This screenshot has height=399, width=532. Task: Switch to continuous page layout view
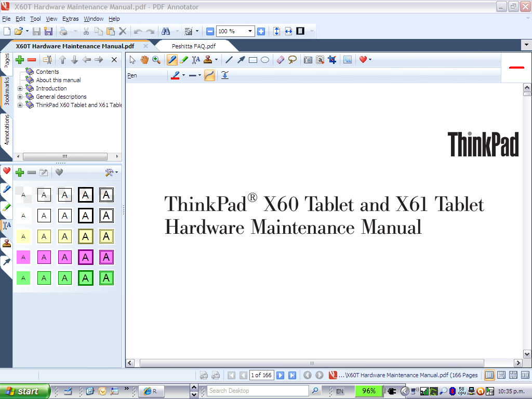pyautogui.click(x=501, y=375)
